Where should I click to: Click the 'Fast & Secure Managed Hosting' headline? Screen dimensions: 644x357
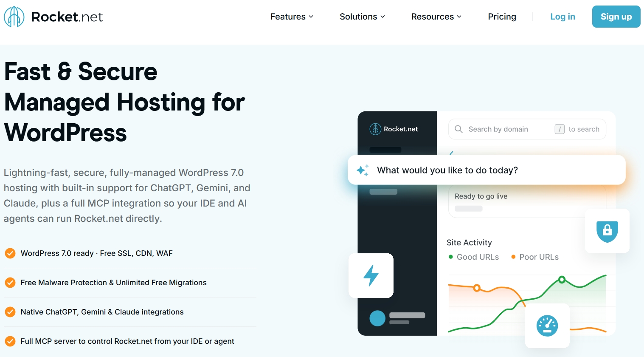124,102
